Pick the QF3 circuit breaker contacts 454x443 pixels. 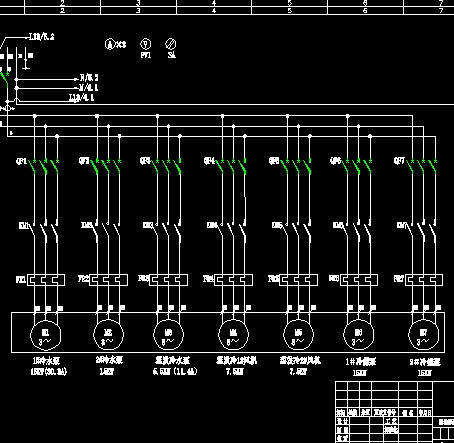[x=167, y=166]
